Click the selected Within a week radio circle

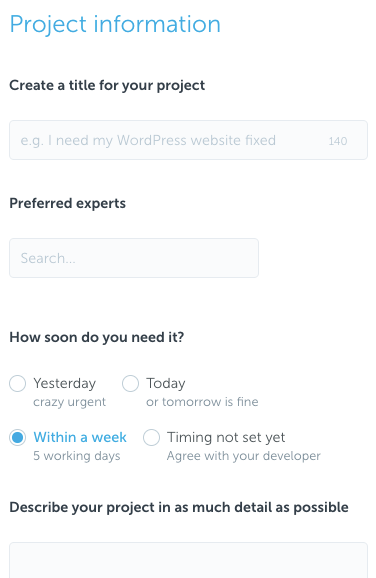[x=17, y=438]
